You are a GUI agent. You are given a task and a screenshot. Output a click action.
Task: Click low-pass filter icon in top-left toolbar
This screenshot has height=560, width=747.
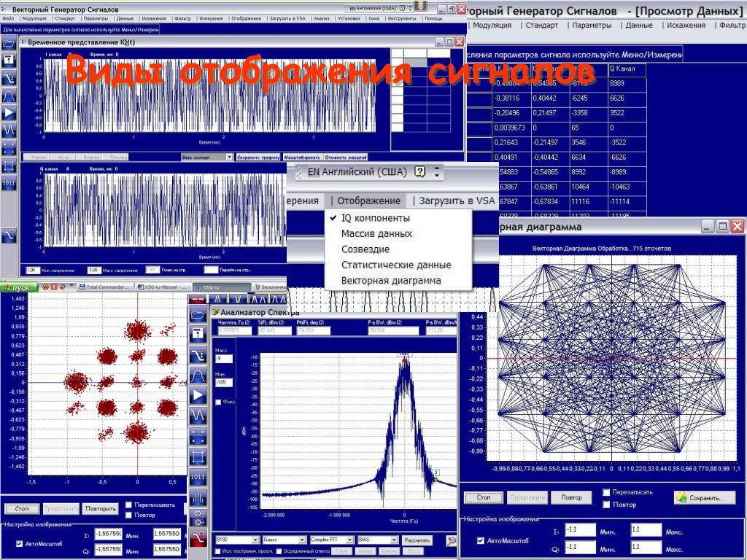9,78
